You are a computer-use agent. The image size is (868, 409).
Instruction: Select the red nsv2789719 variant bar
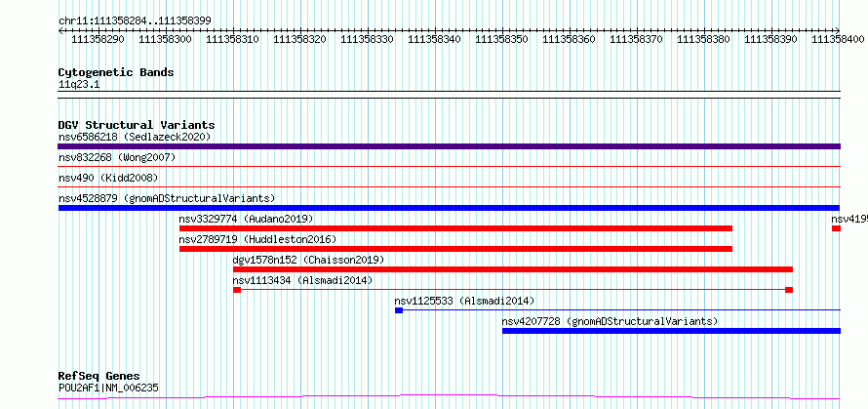455,249
